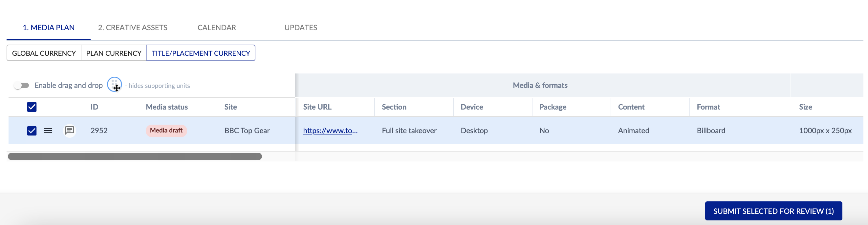Click the Media & formats group header
This screenshot has width=868, height=225.
(x=540, y=85)
